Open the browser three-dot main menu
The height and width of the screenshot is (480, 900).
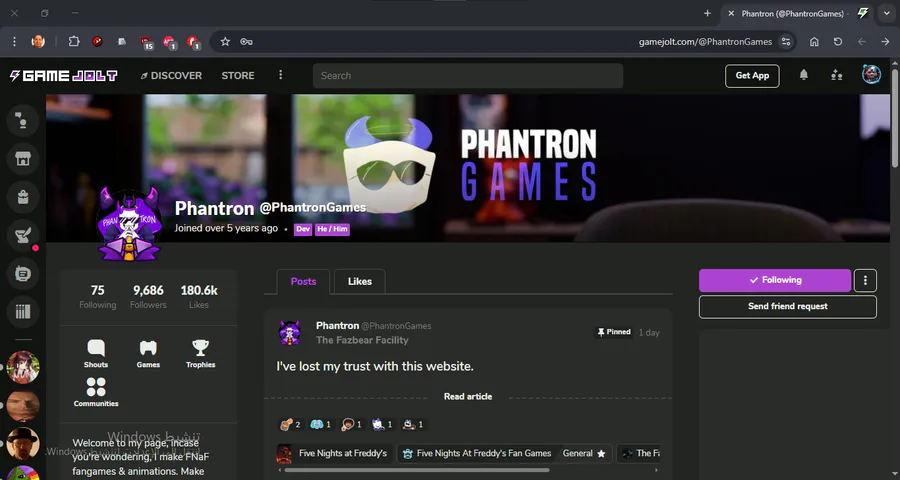tap(14, 41)
